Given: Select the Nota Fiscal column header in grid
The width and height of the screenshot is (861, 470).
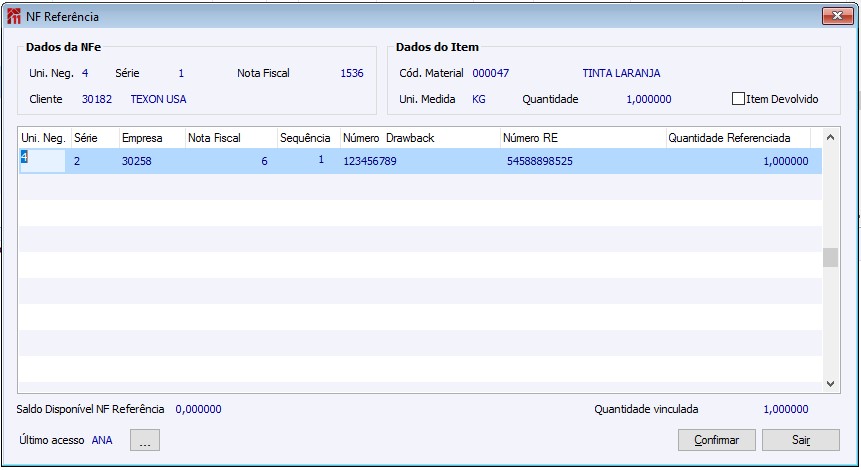Looking at the screenshot, I should point(231,138).
